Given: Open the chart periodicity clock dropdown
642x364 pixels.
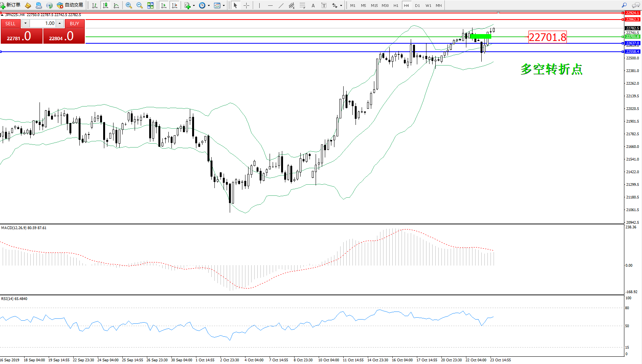Looking at the screenshot, I should pos(209,5).
